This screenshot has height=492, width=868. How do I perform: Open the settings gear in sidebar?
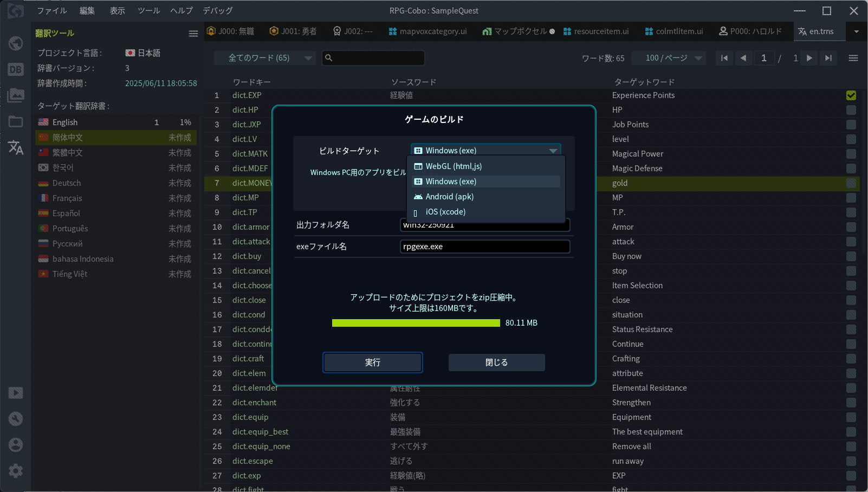16,470
